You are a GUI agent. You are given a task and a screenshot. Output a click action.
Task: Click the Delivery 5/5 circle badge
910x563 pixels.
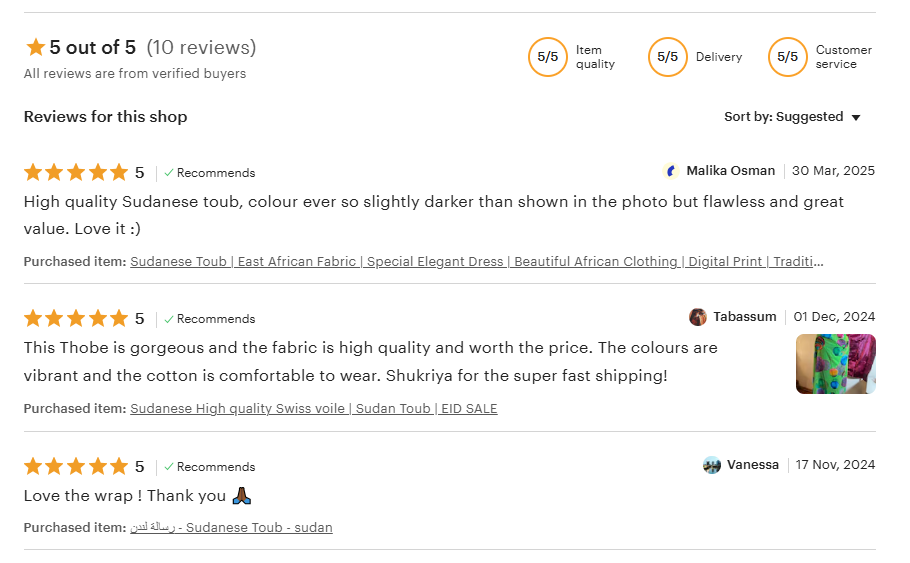(667, 57)
